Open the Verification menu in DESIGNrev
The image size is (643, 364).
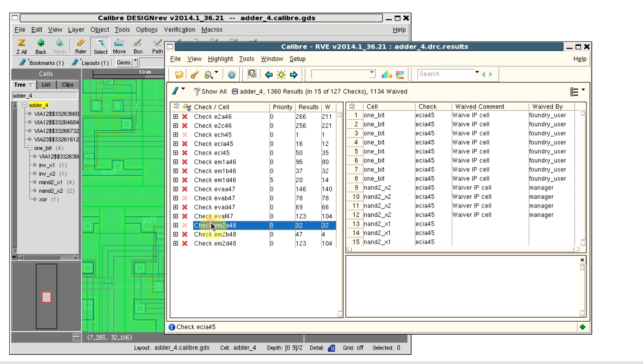tap(179, 30)
